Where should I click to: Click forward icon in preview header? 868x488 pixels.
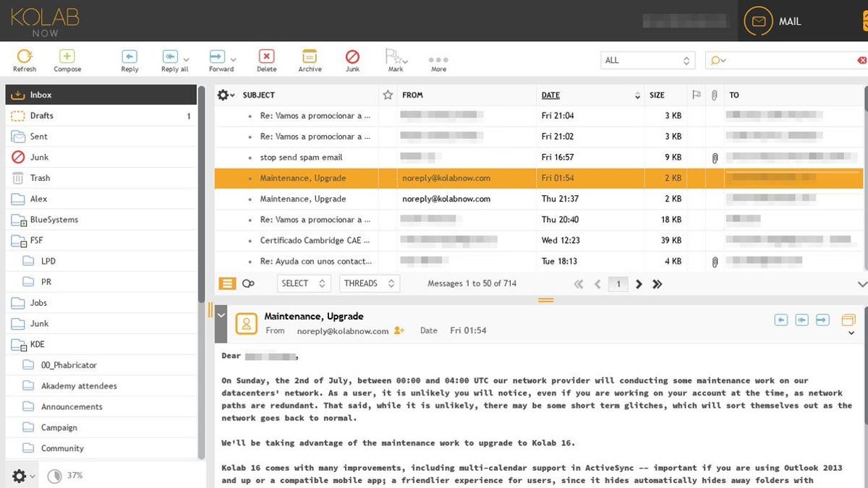point(822,320)
